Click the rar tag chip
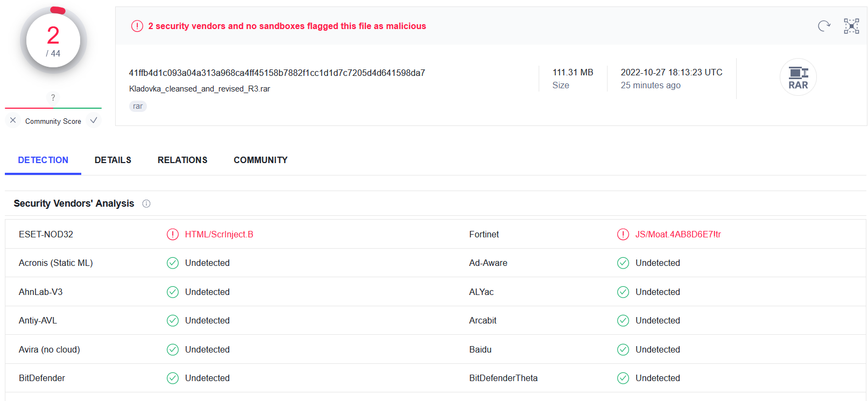 point(138,106)
